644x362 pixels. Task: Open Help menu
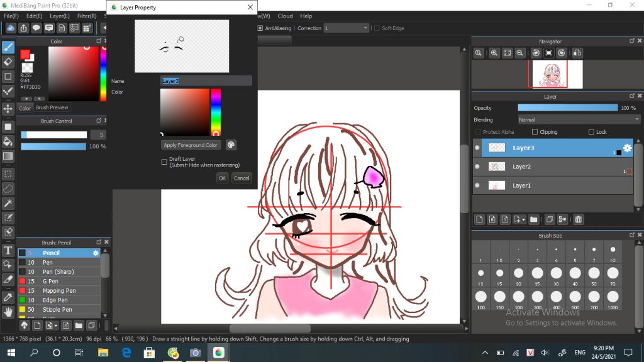point(306,16)
